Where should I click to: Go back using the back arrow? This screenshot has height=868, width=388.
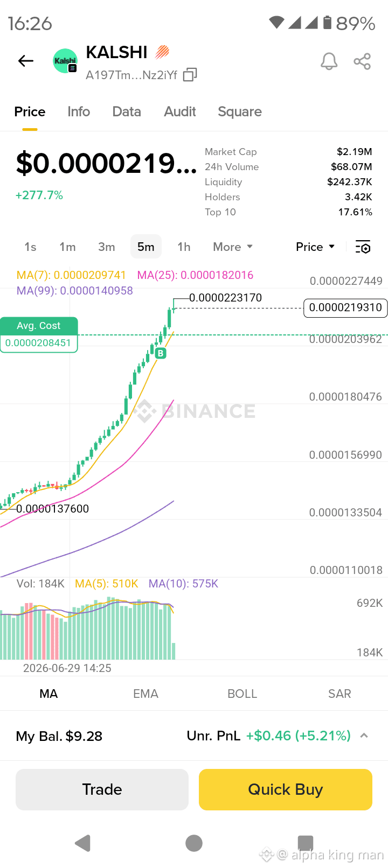pos(26,61)
